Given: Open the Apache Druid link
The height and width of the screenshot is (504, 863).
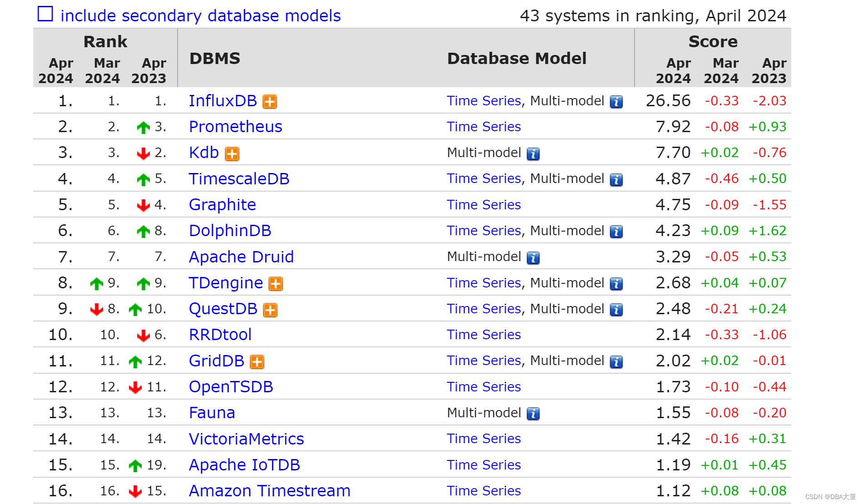Looking at the screenshot, I should 242,257.
